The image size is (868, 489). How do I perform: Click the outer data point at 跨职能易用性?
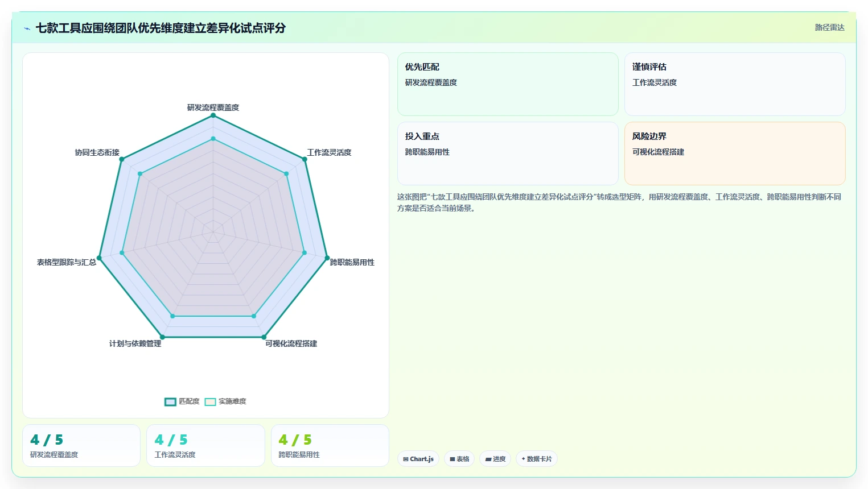click(327, 258)
